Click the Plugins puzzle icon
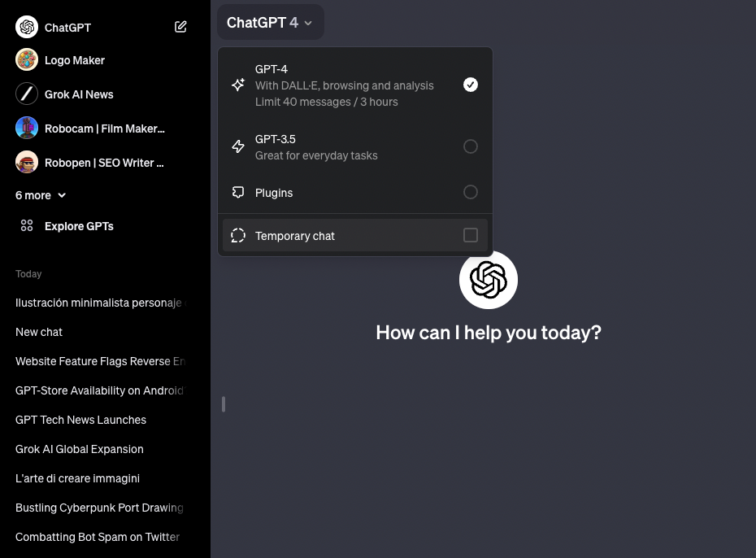 pyautogui.click(x=238, y=193)
